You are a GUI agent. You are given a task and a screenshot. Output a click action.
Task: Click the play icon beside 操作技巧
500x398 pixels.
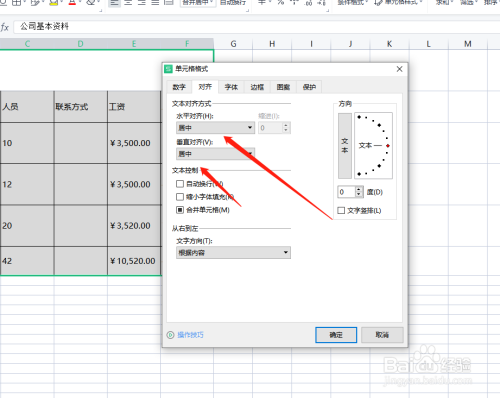170,335
